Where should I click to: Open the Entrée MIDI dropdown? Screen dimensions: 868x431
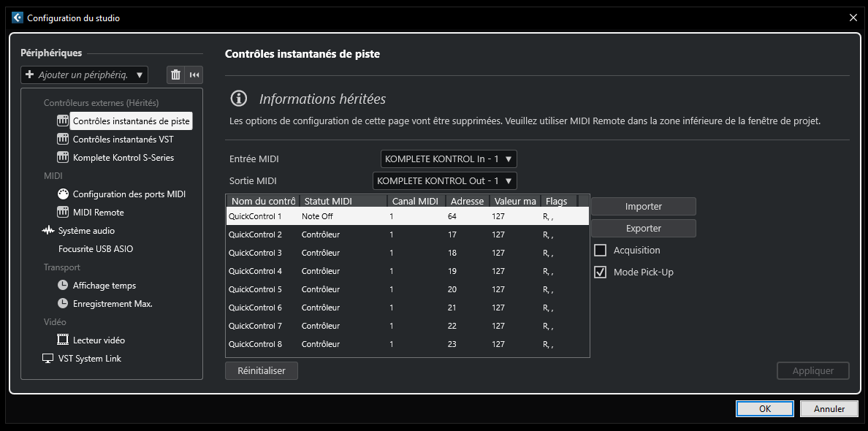click(449, 159)
